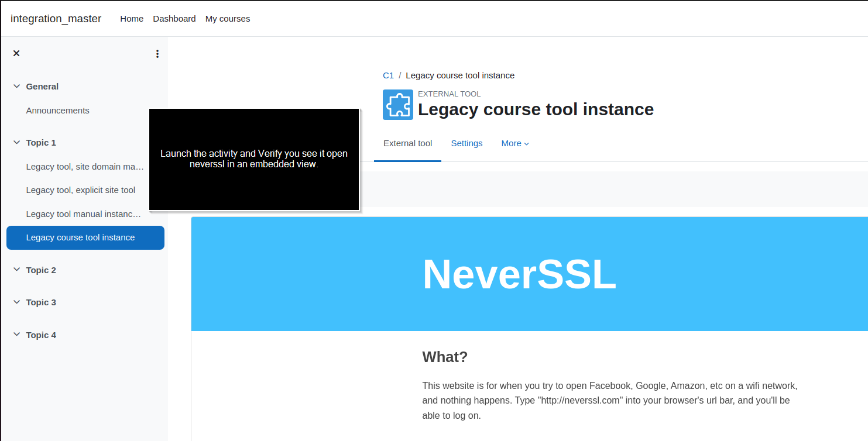Click the Topic 2 section title

41,270
